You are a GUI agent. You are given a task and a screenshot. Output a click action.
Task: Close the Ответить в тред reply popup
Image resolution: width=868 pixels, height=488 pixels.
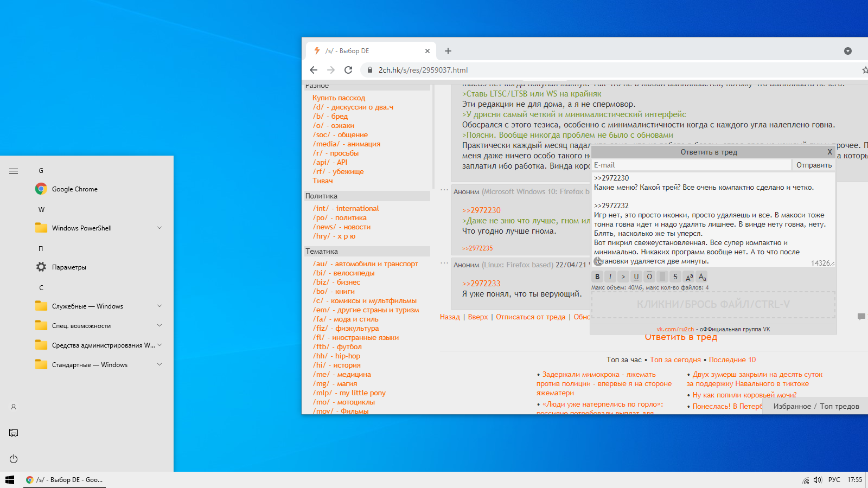pyautogui.click(x=829, y=152)
